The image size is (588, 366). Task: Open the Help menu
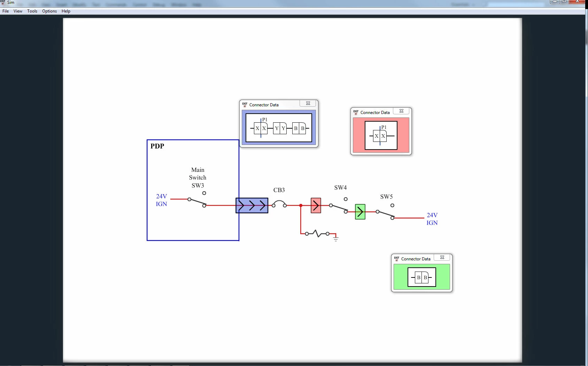[66, 11]
